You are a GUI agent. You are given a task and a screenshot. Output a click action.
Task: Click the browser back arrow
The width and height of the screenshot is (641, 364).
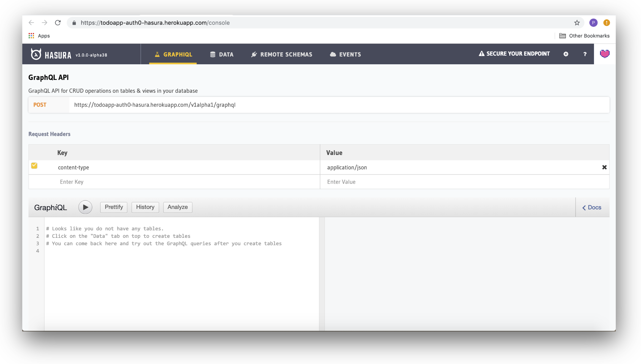tap(31, 23)
